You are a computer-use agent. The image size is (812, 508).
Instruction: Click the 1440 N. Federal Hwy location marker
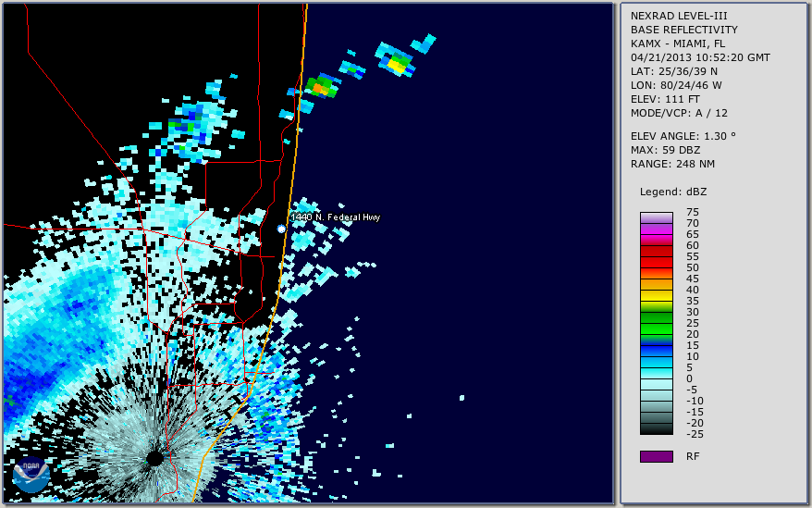[281, 229]
